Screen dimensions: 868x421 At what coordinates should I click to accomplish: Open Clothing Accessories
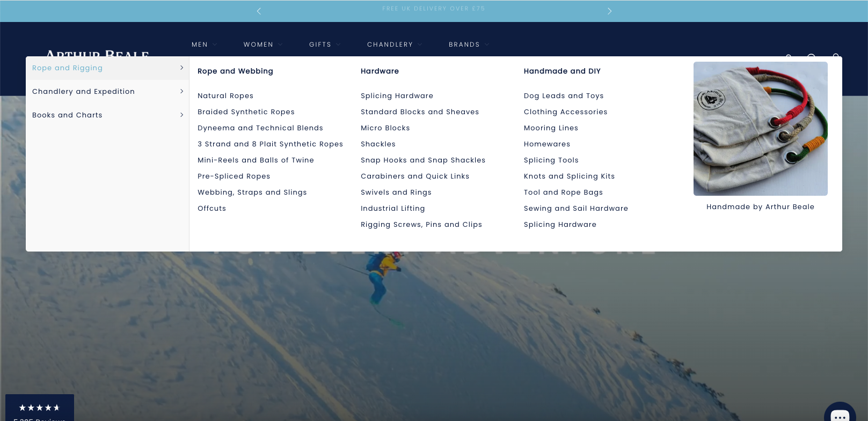tap(566, 112)
